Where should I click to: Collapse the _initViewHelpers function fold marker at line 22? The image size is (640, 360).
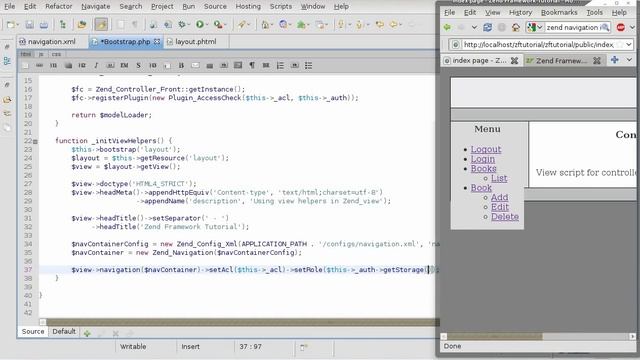35,141
